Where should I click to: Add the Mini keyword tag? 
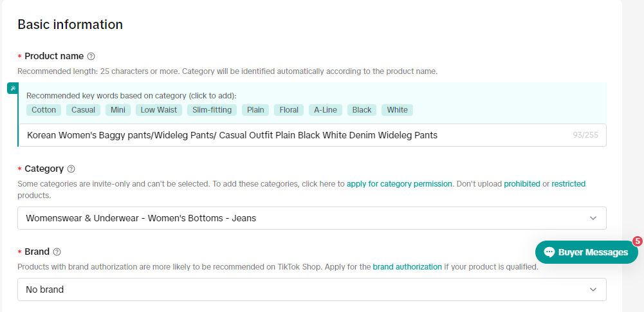[118, 110]
